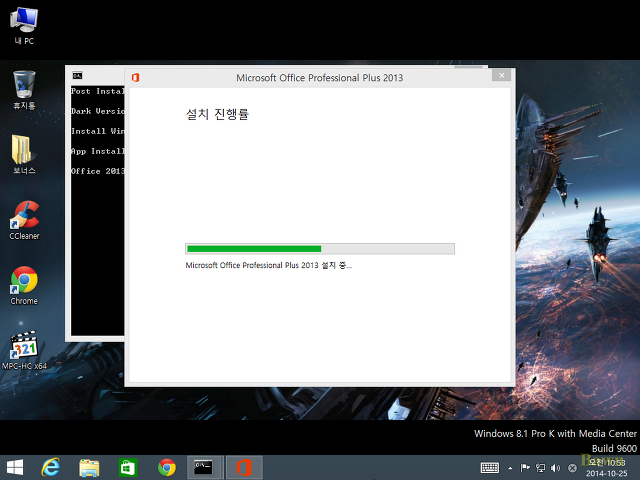Open the network tray icon
This screenshot has height=480, width=640.
click(x=540, y=468)
